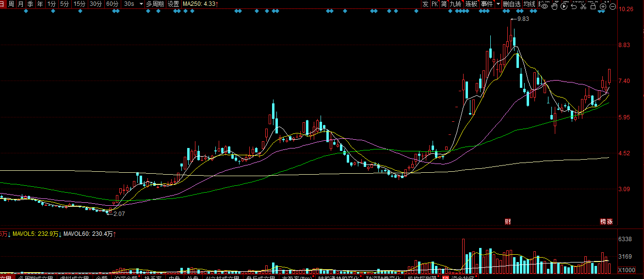Click the undo arrow icon

(x=574, y=6)
